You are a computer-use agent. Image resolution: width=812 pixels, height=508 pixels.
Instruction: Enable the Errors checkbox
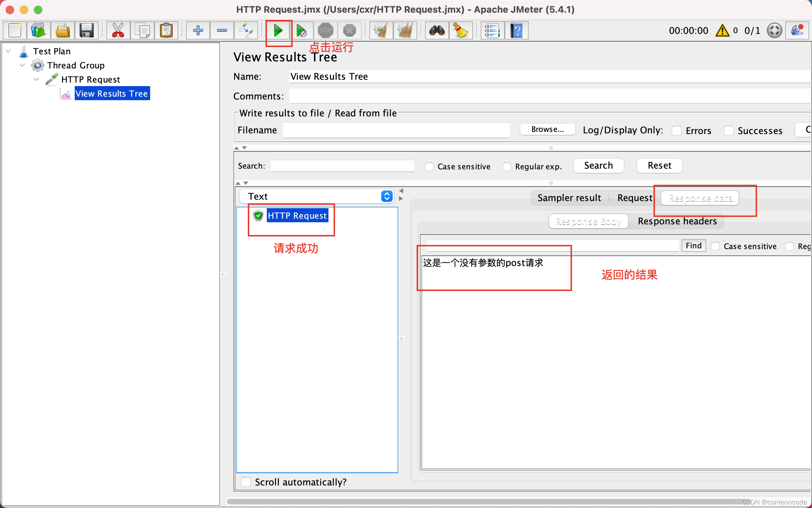click(x=676, y=131)
